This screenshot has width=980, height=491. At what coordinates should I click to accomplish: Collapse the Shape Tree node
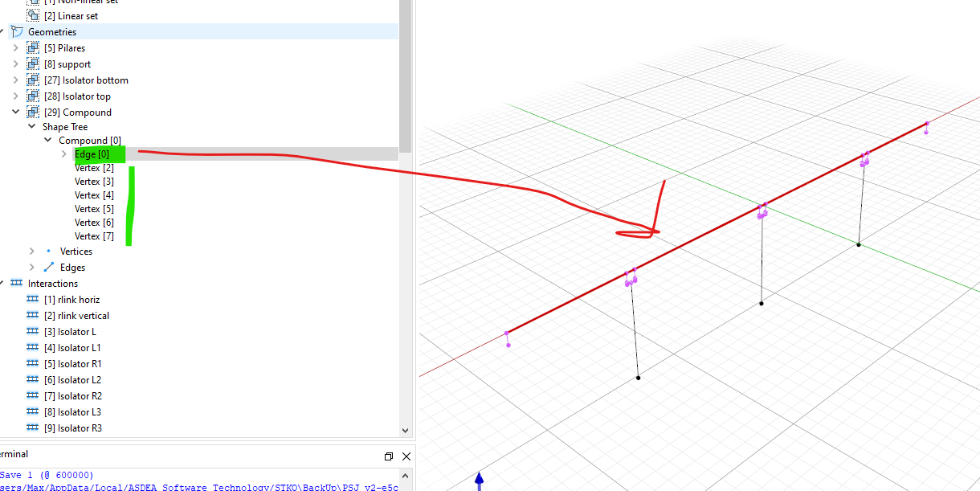pyautogui.click(x=32, y=127)
